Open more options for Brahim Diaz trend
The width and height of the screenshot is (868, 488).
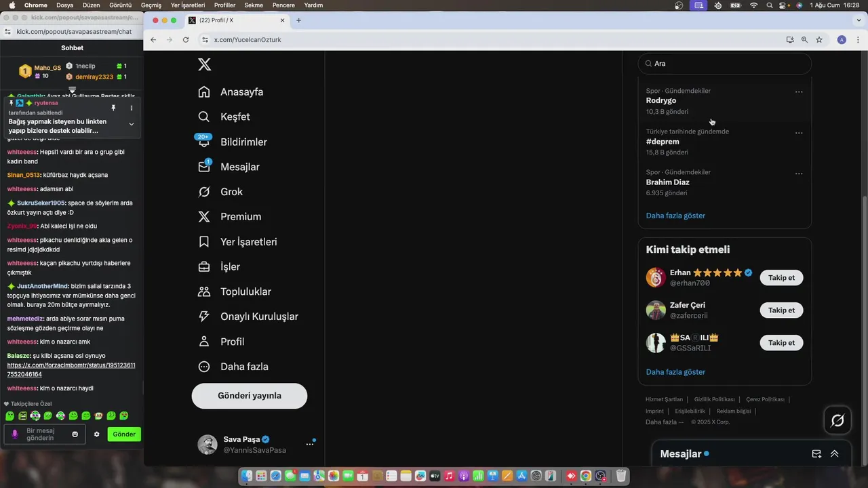(799, 174)
